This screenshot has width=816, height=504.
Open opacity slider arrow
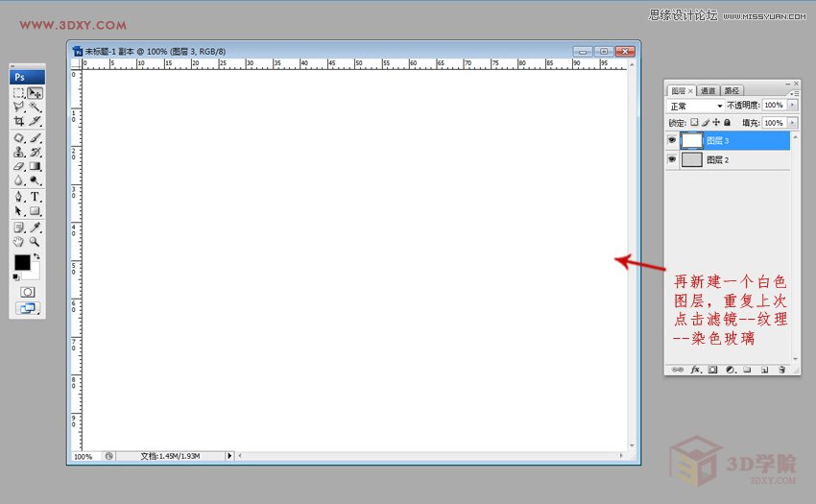click(x=792, y=105)
